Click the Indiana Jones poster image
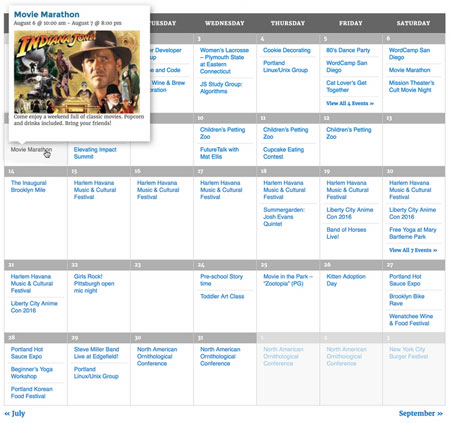The image size is (450, 423). (77, 72)
